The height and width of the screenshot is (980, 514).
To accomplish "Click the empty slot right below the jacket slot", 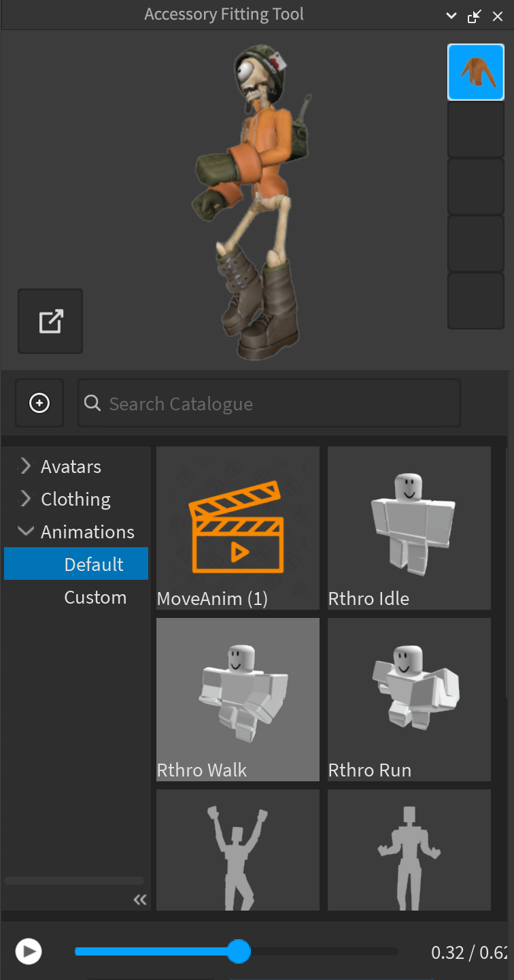I will coord(476,129).
